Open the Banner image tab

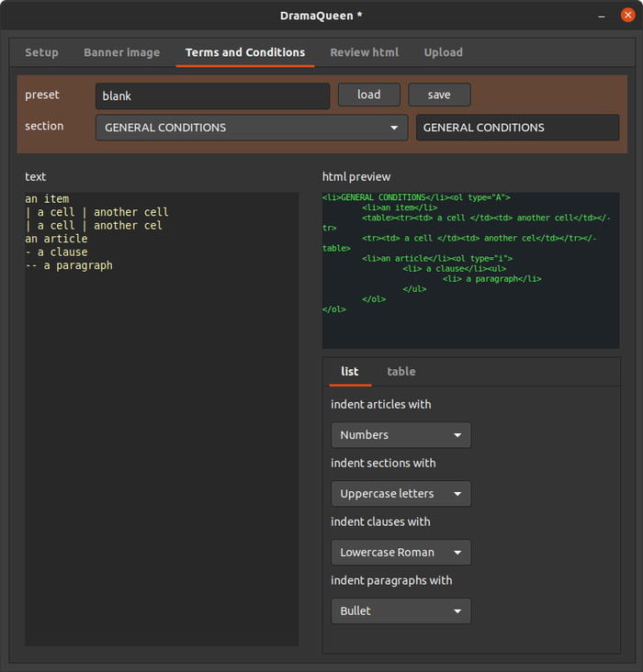122,52
